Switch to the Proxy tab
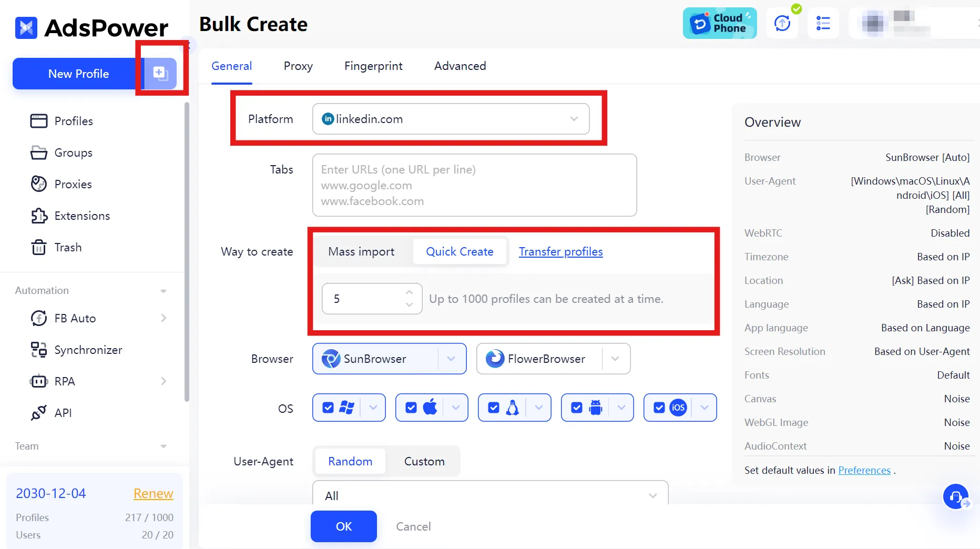The image size is (980, 549). [298, 66]
